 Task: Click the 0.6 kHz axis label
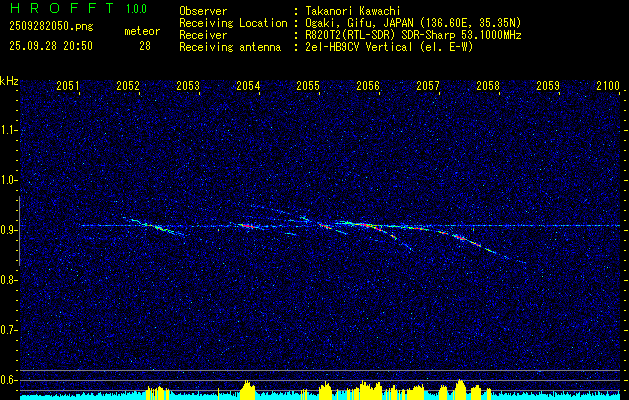coord(8,380)
